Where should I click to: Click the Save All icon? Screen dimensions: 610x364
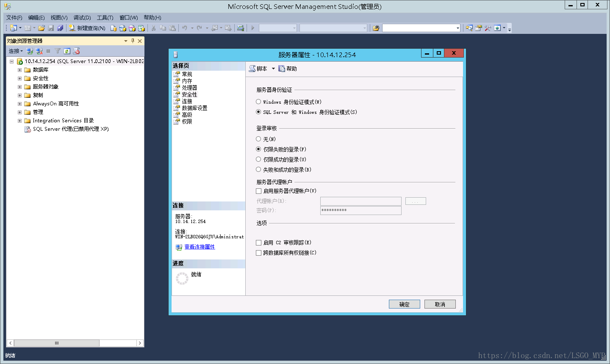[60, 28]
